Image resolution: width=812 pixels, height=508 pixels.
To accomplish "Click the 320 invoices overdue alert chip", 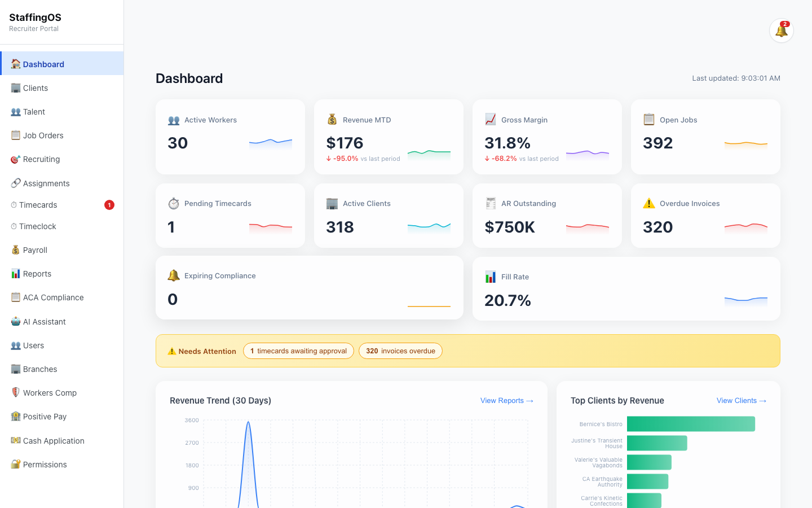I will 400,351.
